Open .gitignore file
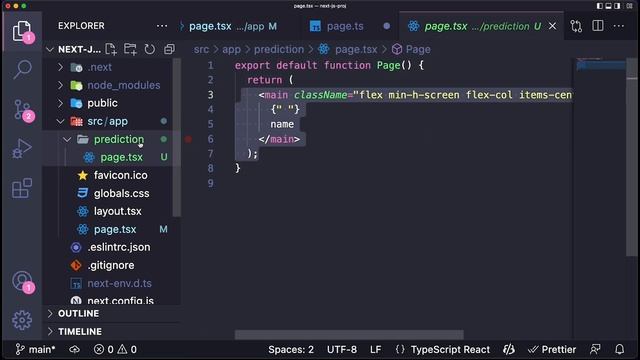This screenshot has width=640, height=360. 111,265
